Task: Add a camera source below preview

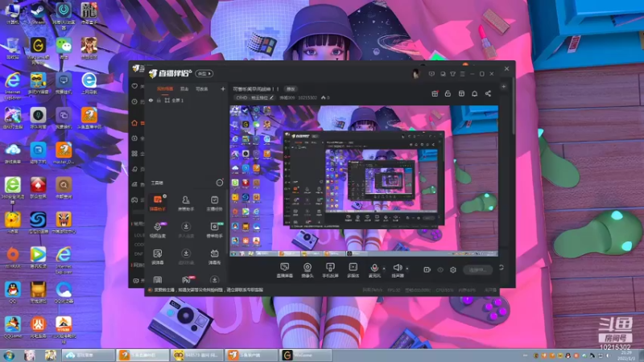Action: tap(308, 270)
